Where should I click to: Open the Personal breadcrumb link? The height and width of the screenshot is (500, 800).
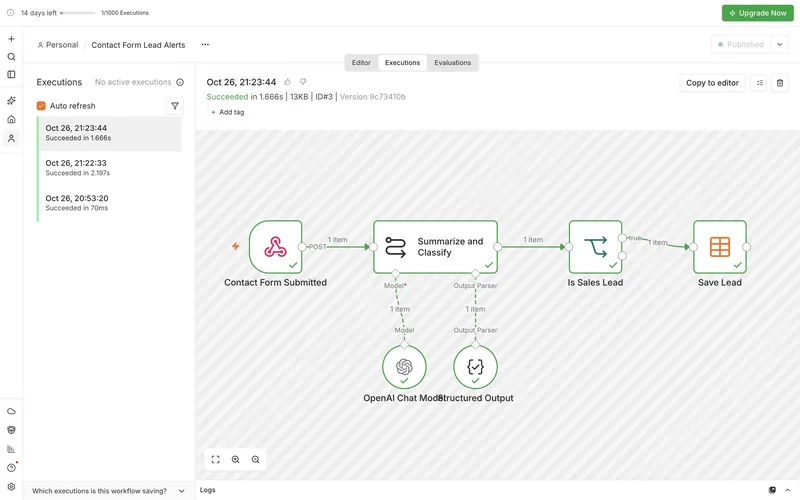[x=58, y=45]
